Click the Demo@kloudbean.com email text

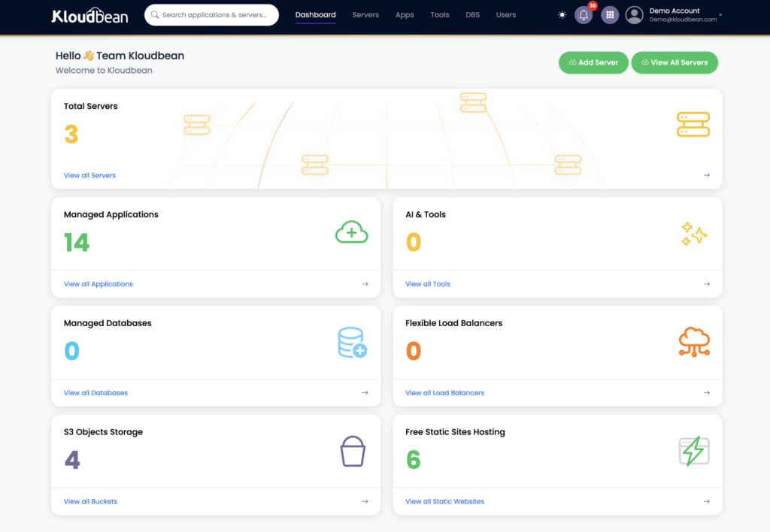[x=683, y=20]
